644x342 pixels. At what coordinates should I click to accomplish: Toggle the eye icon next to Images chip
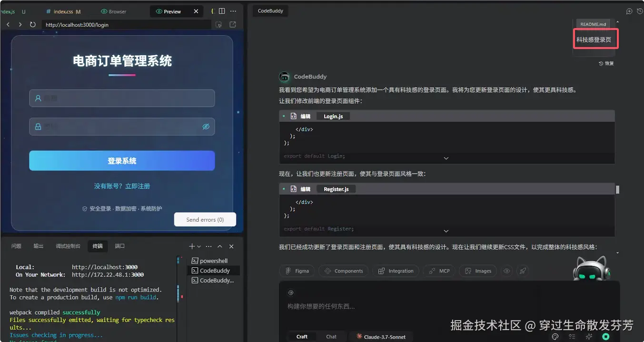click(506, 271)
